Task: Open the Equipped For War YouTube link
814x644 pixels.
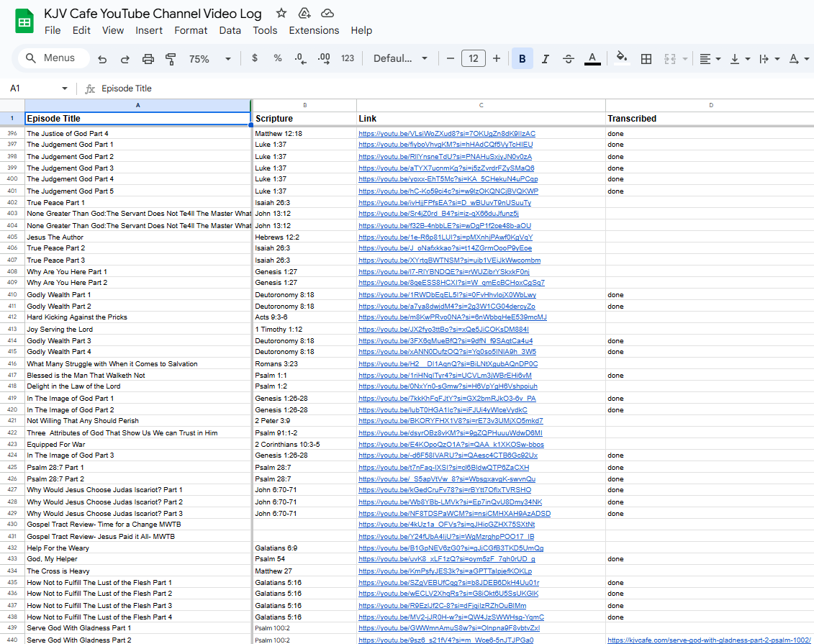Action: pyautogui.click(x=451, y=444)
